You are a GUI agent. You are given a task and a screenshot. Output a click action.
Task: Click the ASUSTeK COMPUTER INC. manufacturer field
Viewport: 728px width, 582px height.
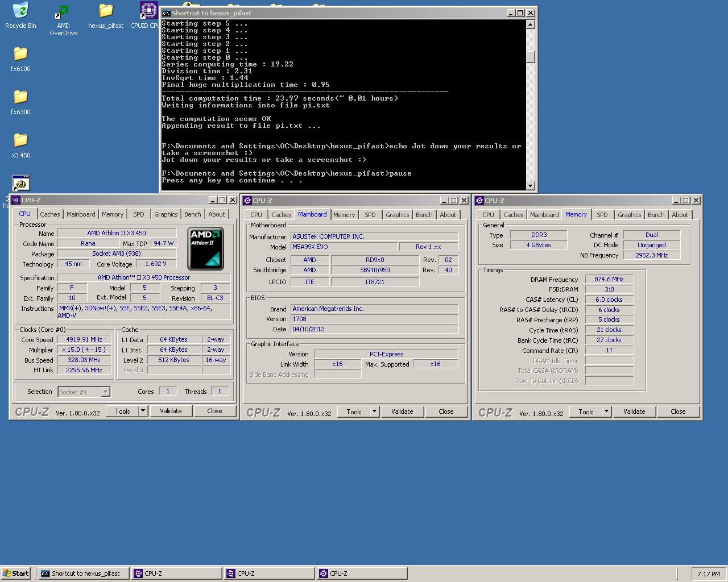click(x=375, y=236)
